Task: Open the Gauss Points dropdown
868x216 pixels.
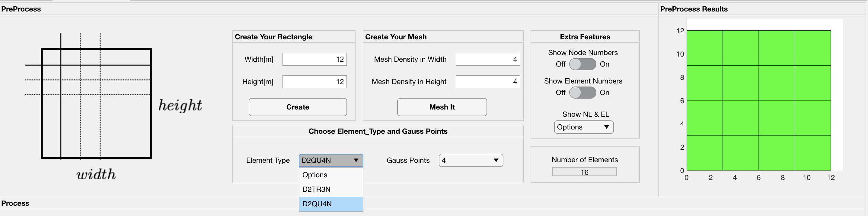Action: coord(471,160)
